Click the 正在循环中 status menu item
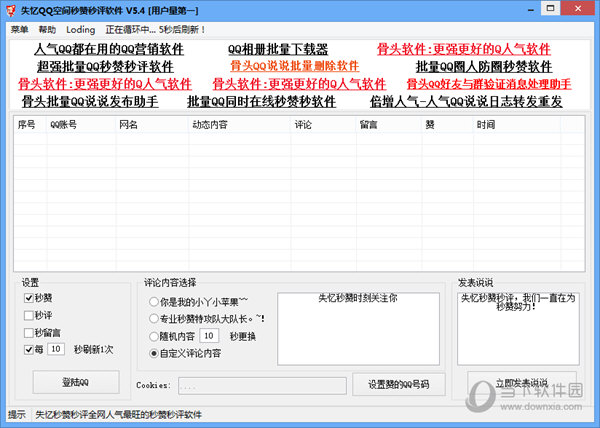The height and width of the screenshot is (428, 600). click(155, 29)
